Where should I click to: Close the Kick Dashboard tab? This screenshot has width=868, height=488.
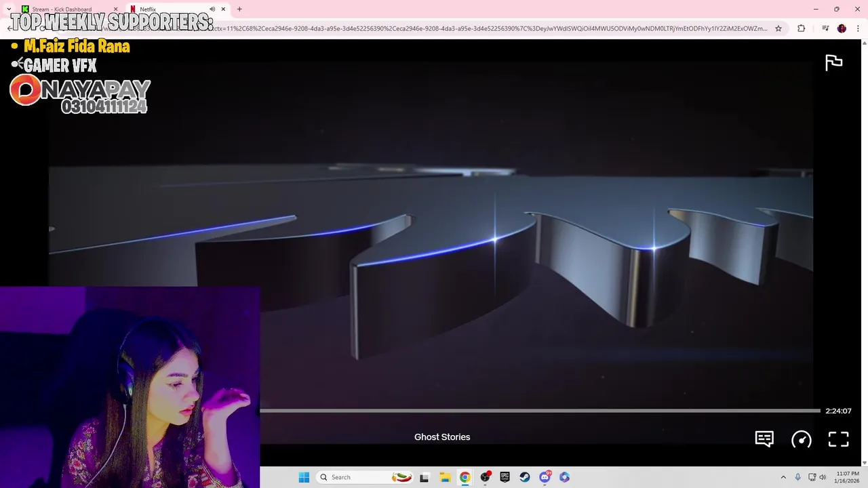[x=116, y=9]
